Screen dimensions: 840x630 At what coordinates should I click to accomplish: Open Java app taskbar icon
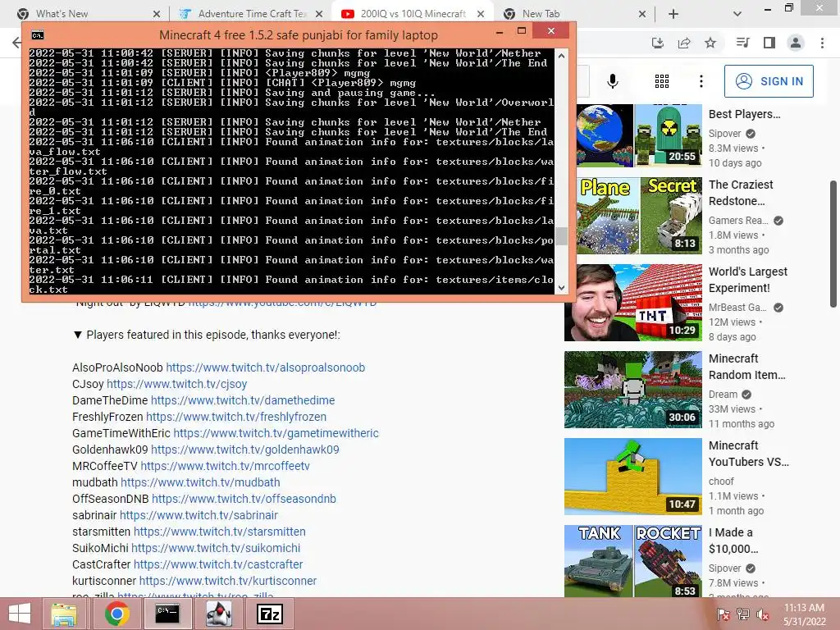220,614
